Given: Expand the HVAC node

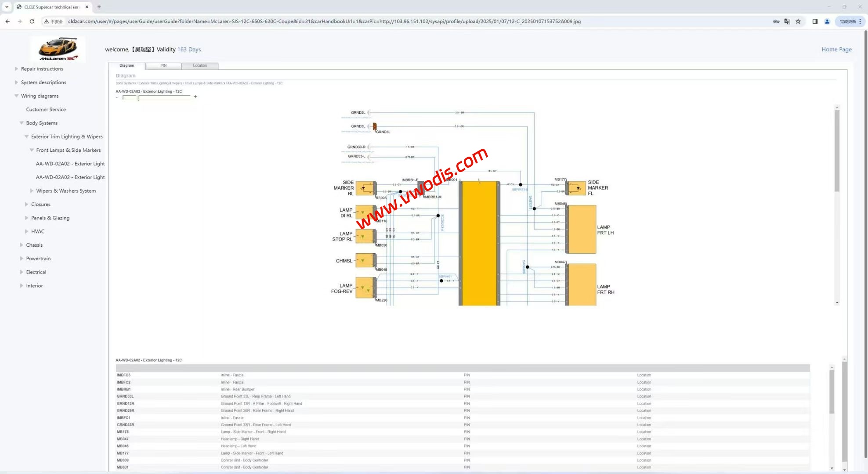Looking at the screenshot, I should click(x=26, y=231).
